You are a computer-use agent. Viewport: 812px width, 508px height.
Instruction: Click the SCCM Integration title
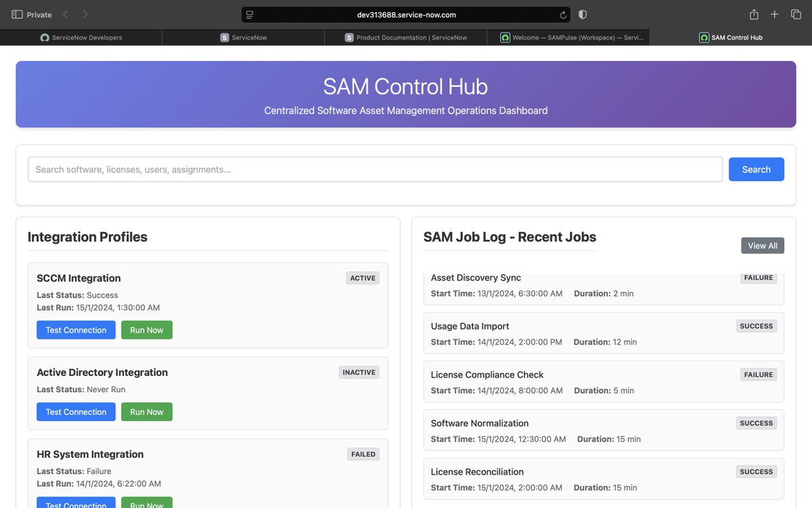tap(78, 278)
